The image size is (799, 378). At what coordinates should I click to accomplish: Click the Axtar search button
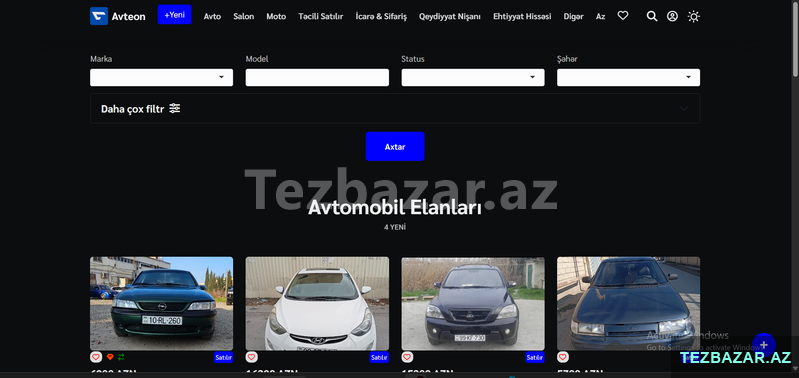click(x=395, y=147)
